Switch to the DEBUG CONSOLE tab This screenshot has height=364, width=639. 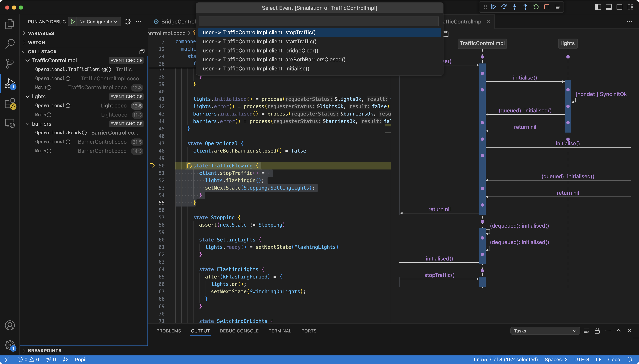click(x=239, y=331)
